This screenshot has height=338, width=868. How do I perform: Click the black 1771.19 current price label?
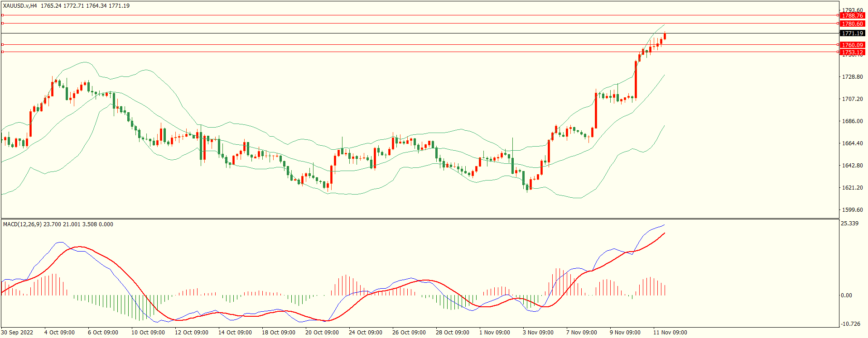click(x=852, y=33)
